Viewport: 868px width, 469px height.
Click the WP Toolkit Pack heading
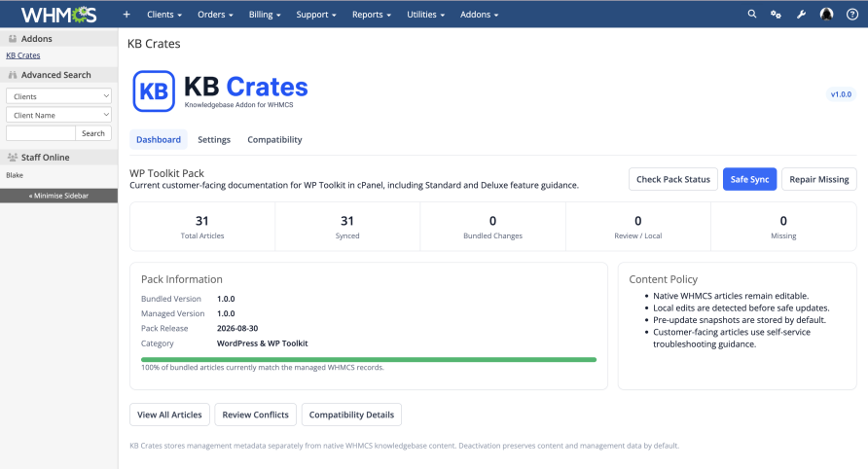[166, 173]
